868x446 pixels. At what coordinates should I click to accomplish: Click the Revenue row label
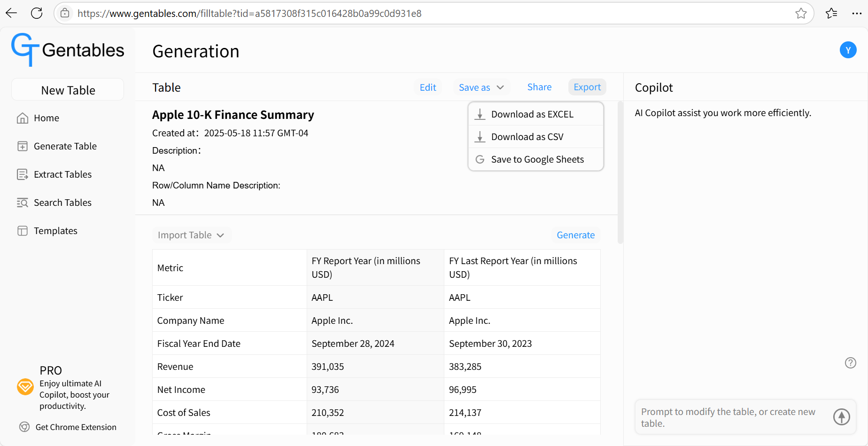(x=175, y=367)
